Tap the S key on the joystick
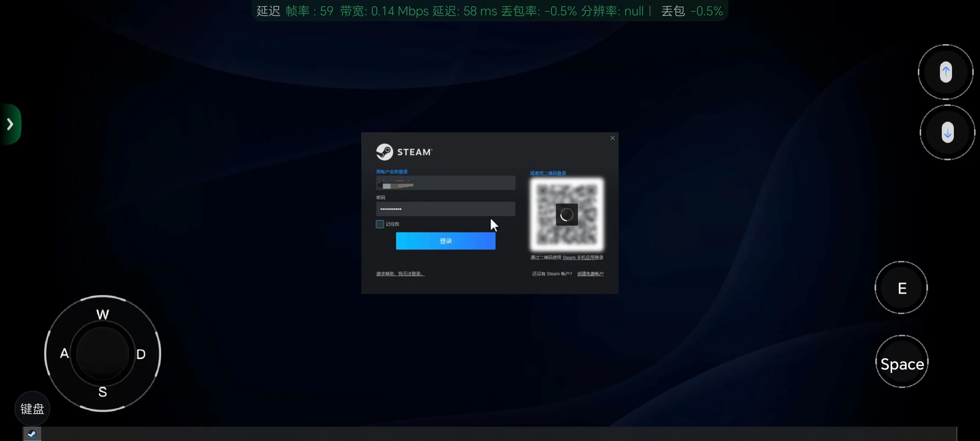This screenshot has width=980, height=441. point(103,392)
